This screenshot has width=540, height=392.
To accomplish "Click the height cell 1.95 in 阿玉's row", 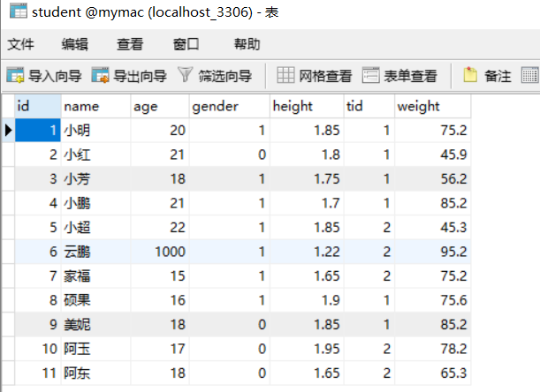I will pyautogui.click(x=307, y=349).
